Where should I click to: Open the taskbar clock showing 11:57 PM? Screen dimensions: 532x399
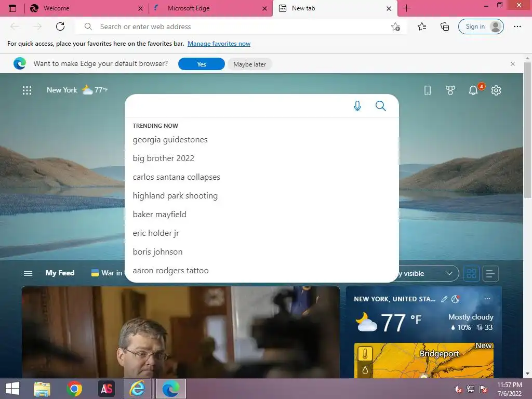[x=509, y=389]
